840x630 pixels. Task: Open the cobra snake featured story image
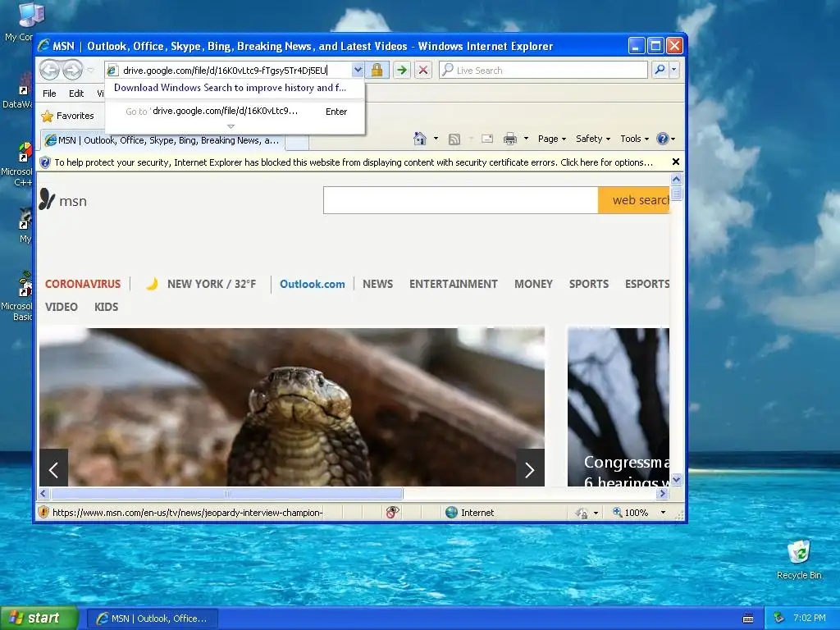click(292, 407)
